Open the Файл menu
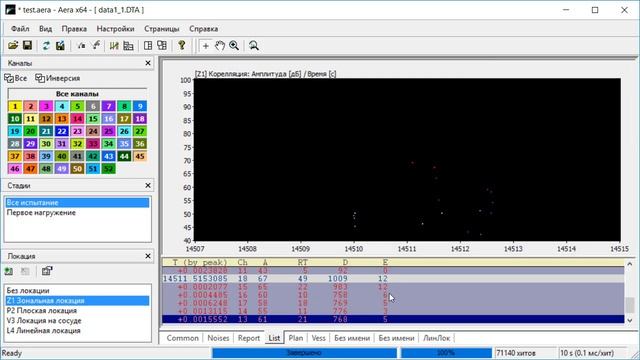 pos(20,29)
